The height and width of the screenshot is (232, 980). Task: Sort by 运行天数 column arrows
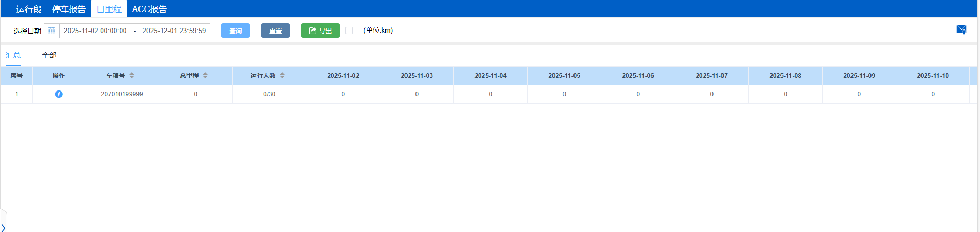[282, 76]
